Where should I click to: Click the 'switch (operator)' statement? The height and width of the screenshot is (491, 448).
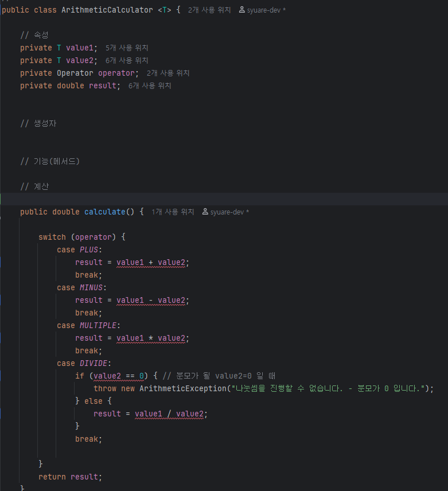click(82, 237)
